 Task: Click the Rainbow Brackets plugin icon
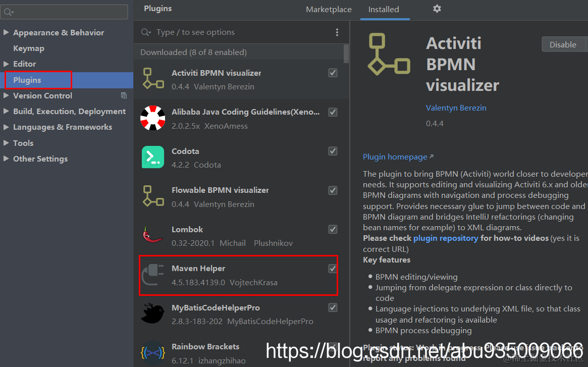click(152, 353)
